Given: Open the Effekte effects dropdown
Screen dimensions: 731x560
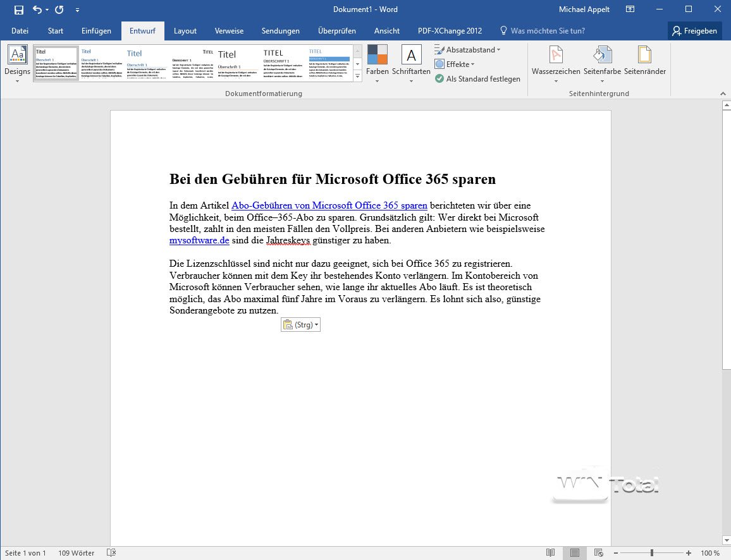Looking at the screenshot, I should coord(455,64).
